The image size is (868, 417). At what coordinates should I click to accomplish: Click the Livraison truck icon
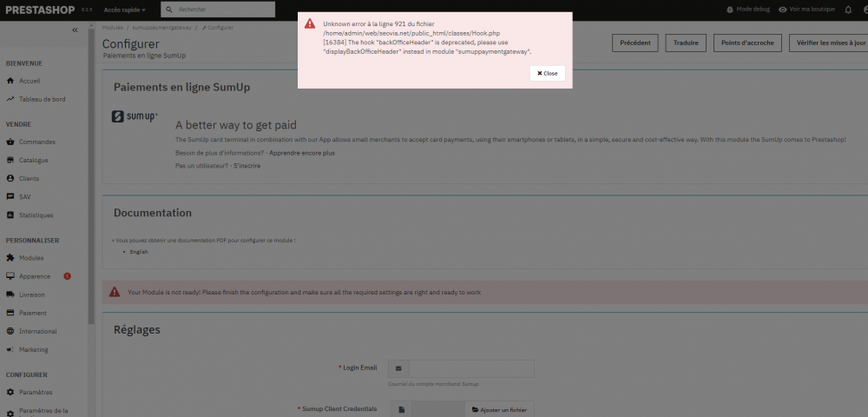[x=10, y=295]
